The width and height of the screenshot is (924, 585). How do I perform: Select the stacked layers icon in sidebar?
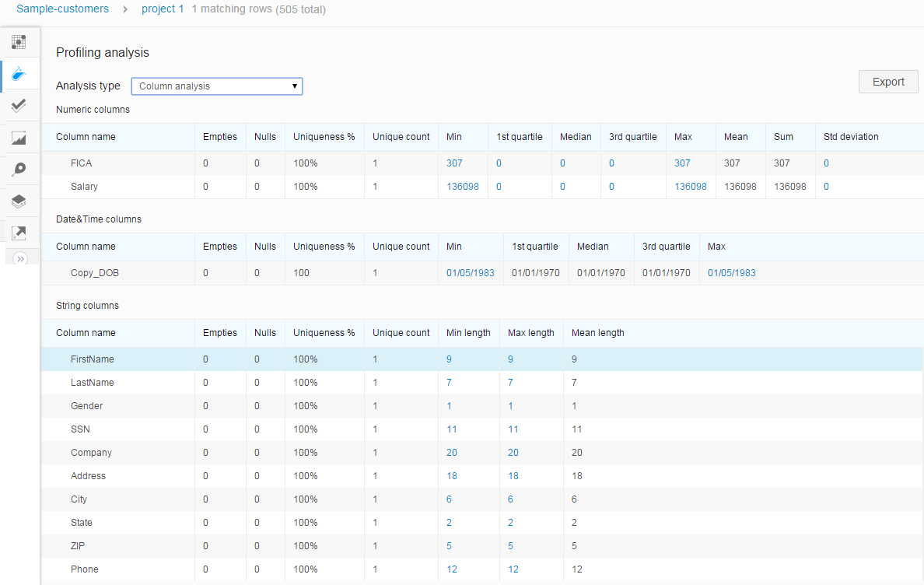19,201
